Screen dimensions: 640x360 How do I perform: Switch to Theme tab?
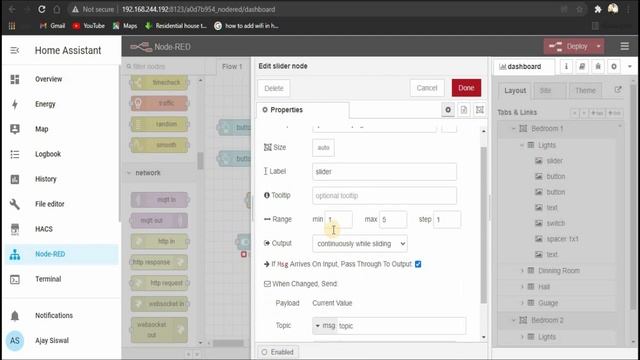pos(585,91)
